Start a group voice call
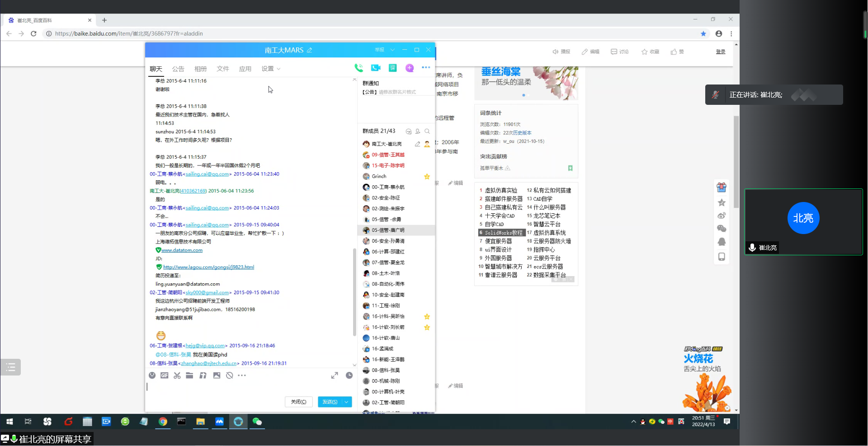The image size is (868, 446). [x=359, y=68]
